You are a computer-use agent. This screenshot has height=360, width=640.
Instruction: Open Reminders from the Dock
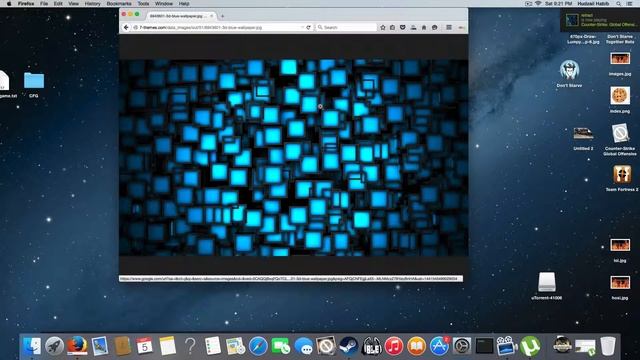pos(213,346)
